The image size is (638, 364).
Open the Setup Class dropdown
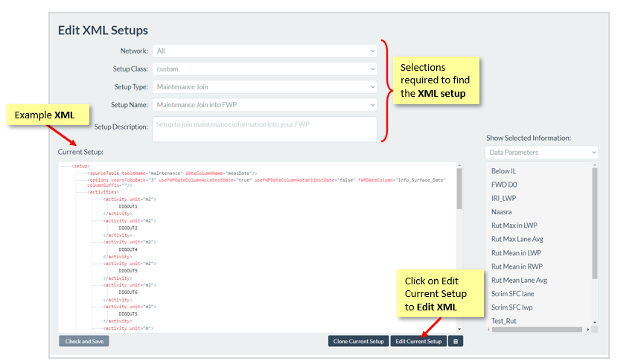click(x=264, y=68)
